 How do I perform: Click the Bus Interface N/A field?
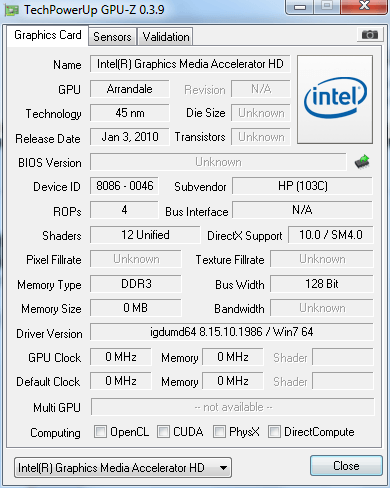pos(302,210)
